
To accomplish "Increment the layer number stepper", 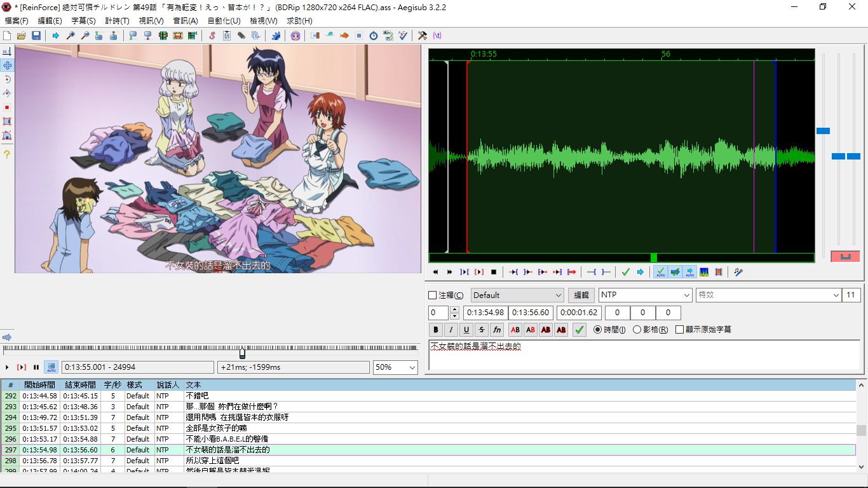I will (x=454, y=309).
